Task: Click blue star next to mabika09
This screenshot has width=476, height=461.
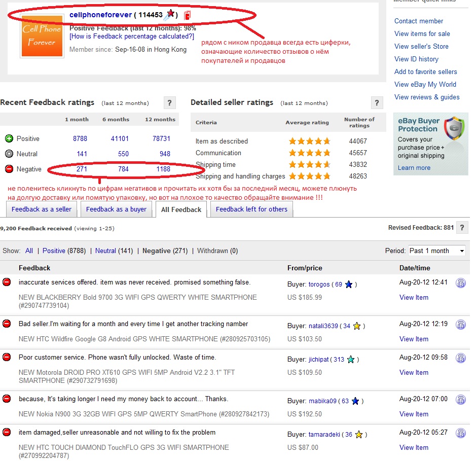Action: (355, 401)
